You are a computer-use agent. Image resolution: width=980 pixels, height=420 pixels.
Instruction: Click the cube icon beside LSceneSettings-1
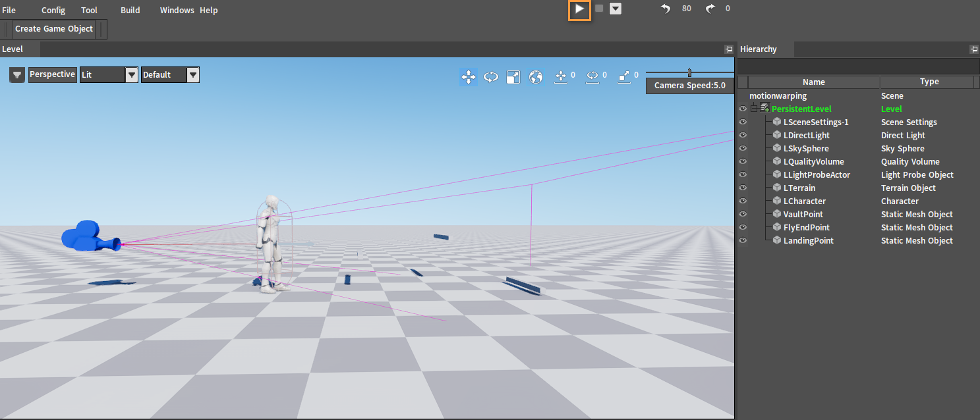point(777,122)
